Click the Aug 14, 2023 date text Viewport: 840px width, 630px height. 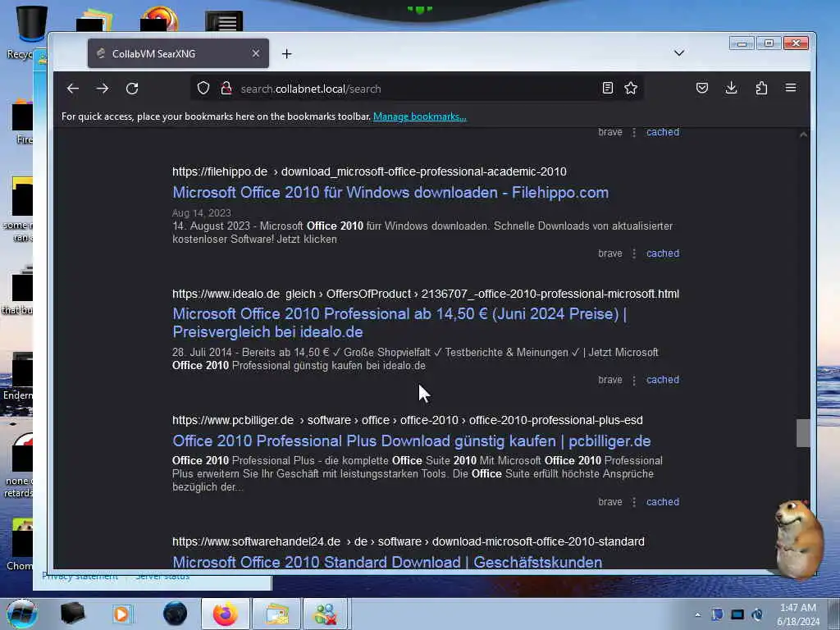(x=202, y=212)
